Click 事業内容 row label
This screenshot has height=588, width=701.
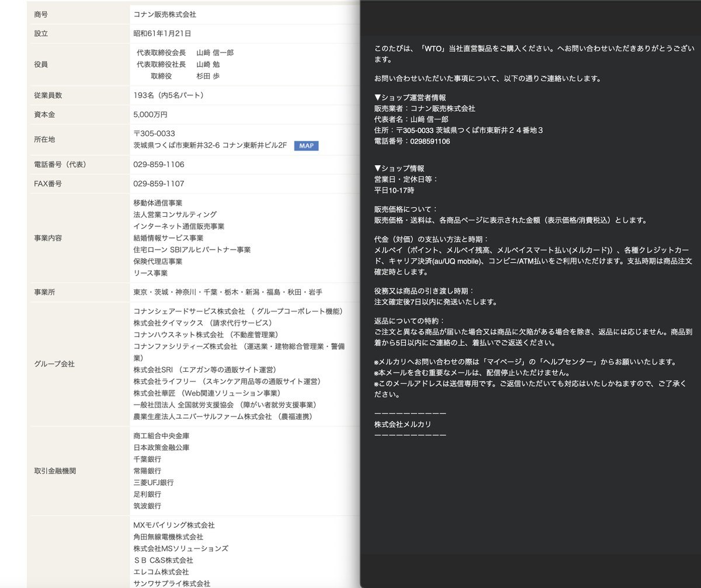48,238
